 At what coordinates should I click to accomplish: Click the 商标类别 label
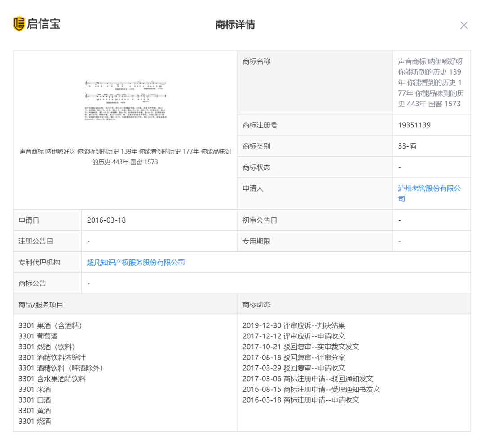(256, 146)
